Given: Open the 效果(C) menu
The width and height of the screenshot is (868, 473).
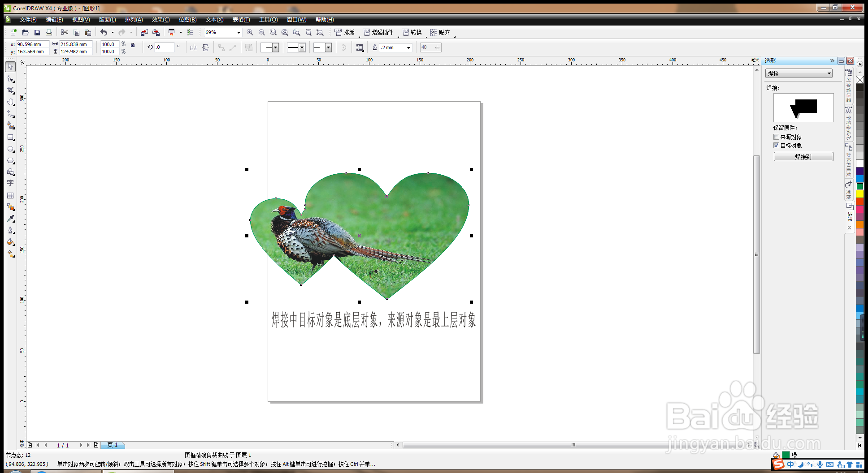Looking at the screenshot, I should pyautogui.click(x=161, y=20).
